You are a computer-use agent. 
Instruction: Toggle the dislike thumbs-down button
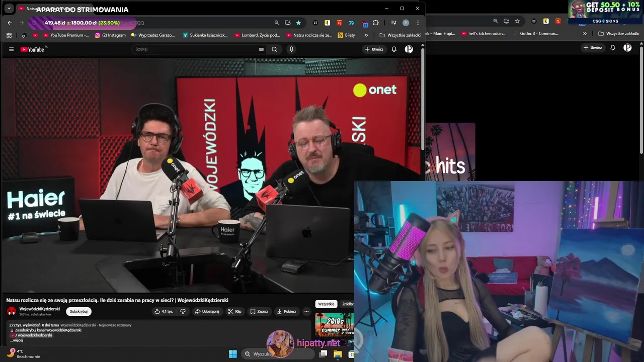(183, 311)
